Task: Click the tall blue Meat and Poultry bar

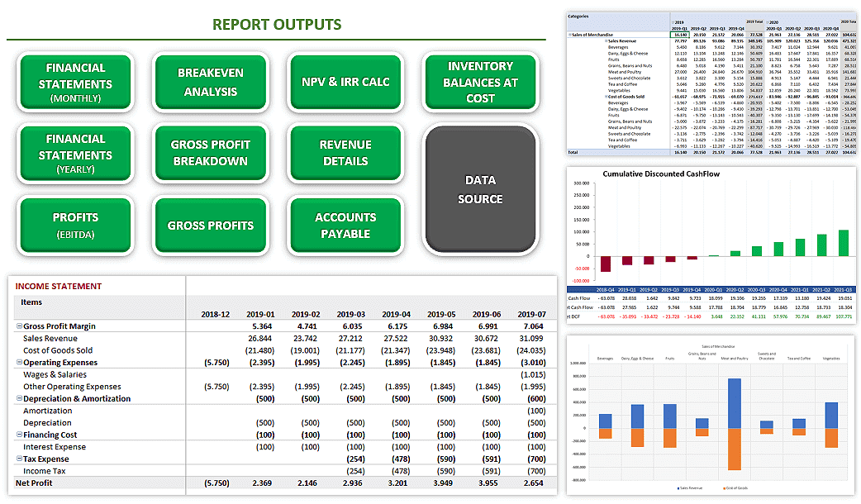Action: [x=734, y=403]
